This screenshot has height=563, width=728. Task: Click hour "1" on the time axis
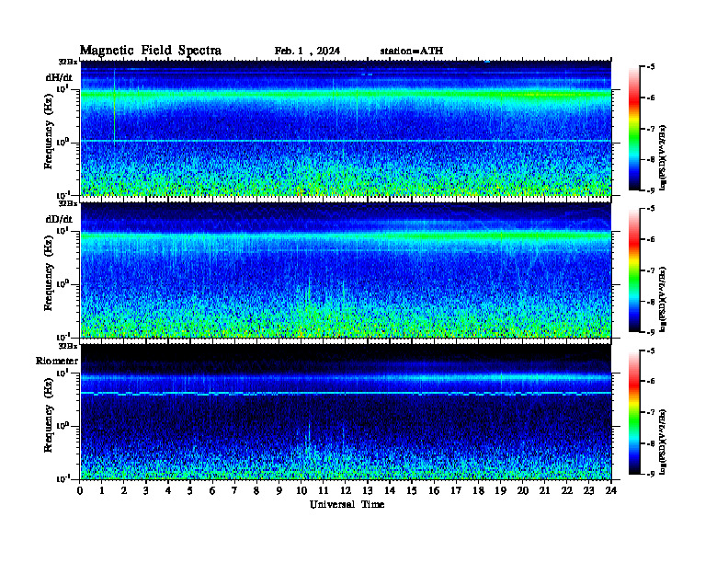[102, 490]
